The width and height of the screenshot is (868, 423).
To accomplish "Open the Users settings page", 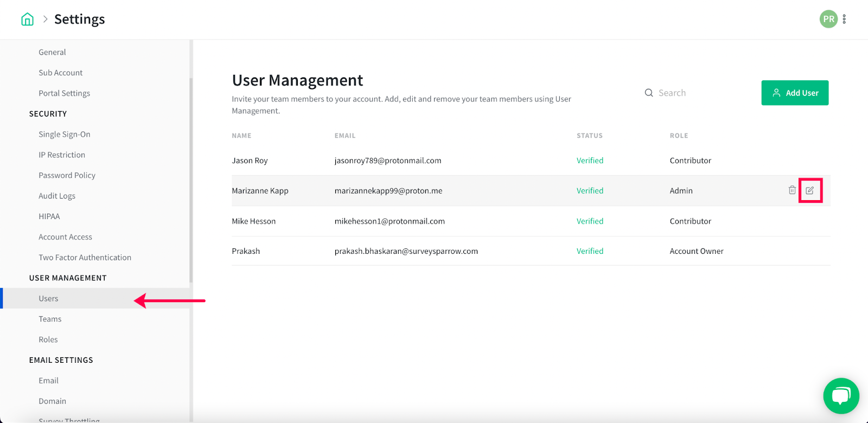I will (48, 298).
